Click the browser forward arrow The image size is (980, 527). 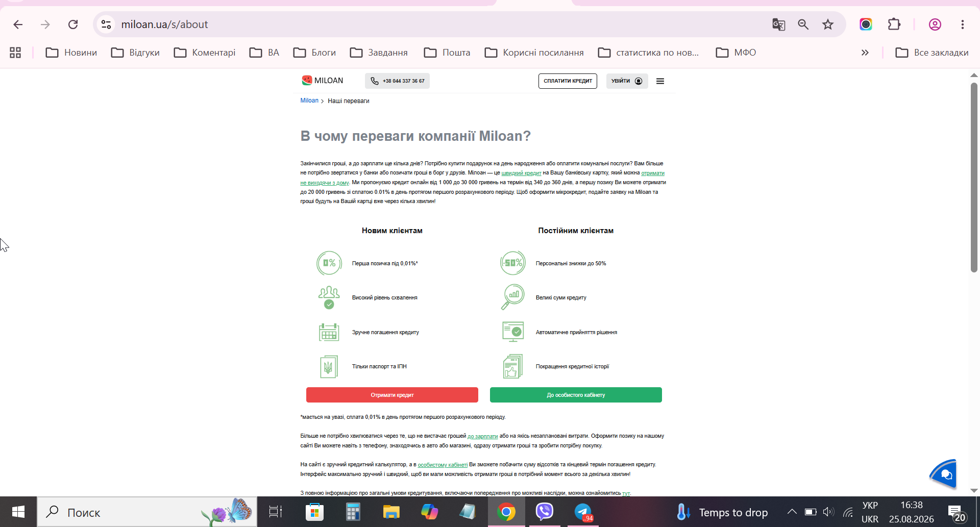(x=45, y=24)
